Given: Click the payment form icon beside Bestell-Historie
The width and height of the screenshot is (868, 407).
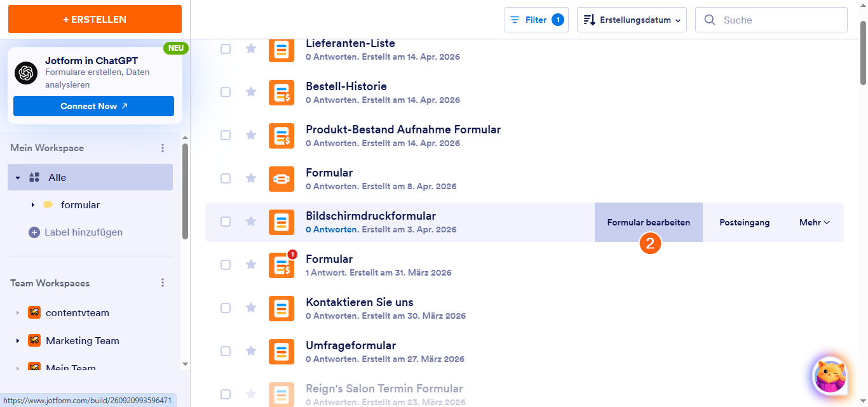Looking at the screenshot, I should click(281, 92).
